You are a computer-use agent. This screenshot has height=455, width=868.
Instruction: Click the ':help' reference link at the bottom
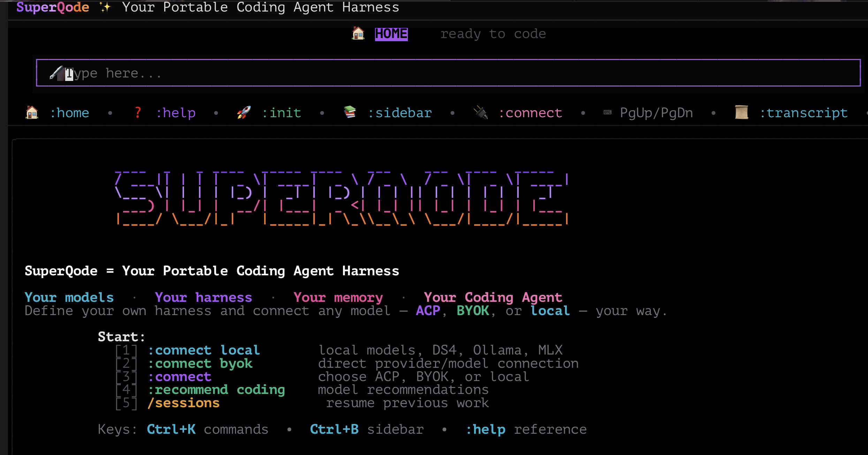click(526, 430)
